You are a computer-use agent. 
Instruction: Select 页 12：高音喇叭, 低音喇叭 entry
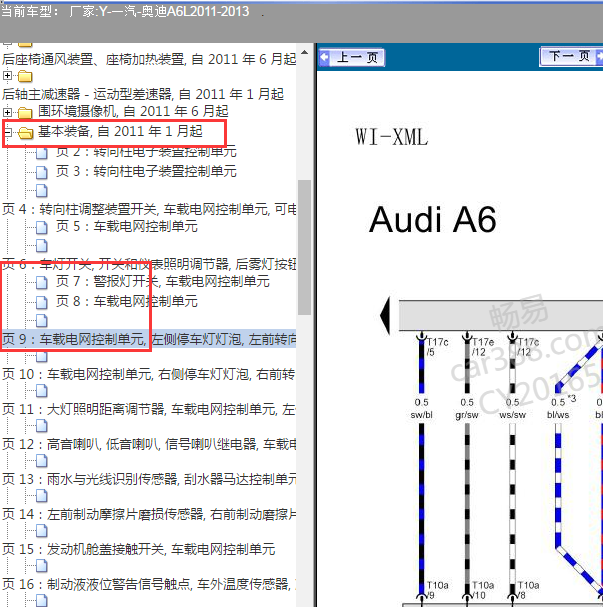(x=149, y=444)
